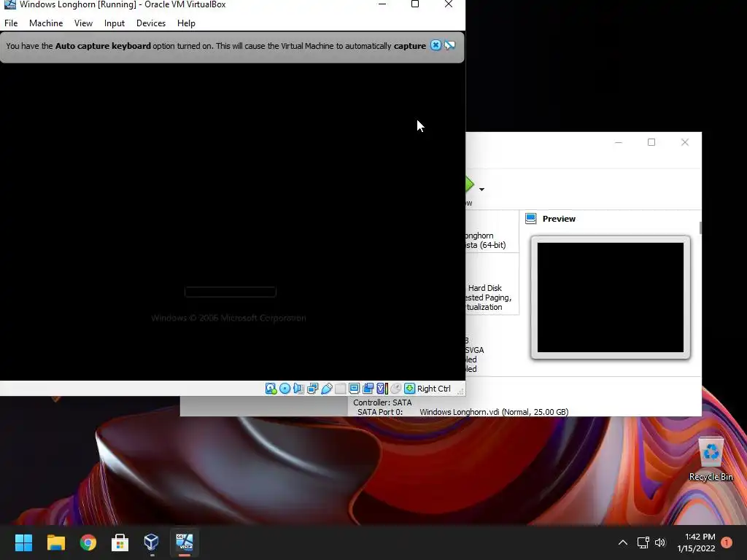Click the VM window title bar icon

(x=9, y=4)
